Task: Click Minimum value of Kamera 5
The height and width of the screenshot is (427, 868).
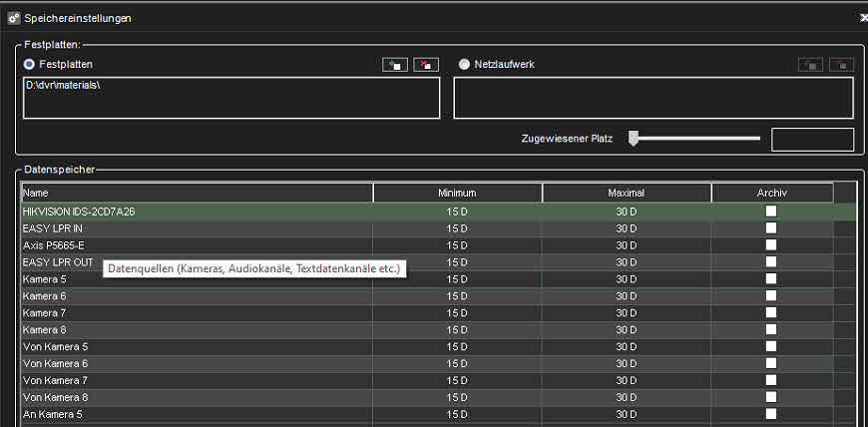Action: pyautogui.click(x=457, y=279)
